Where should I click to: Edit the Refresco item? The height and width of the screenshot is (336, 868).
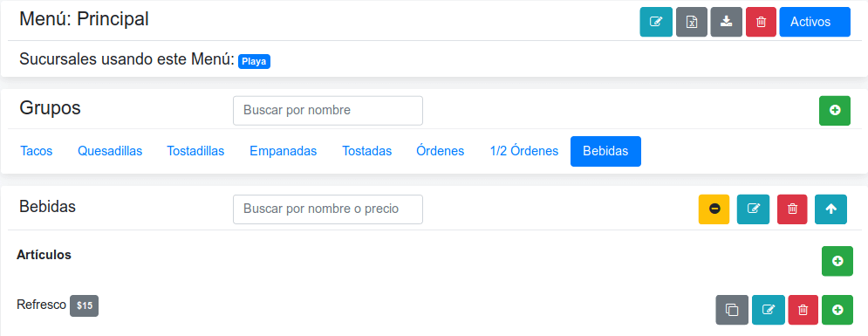tap(769, 310)
